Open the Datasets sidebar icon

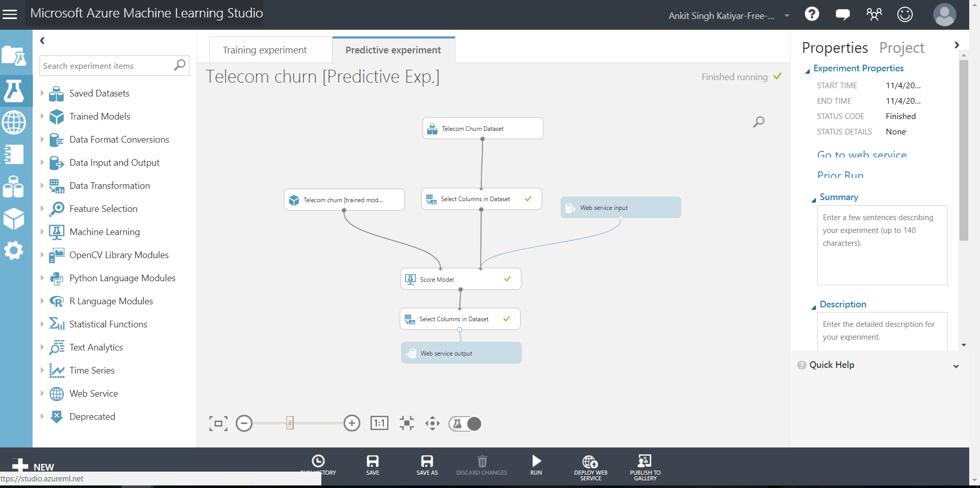[14, 186]
